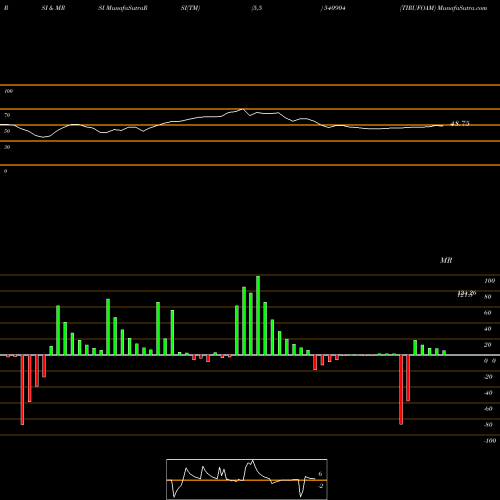500x500 pixels.
Task: Click the RSI line peak near the 70 level
Action: [243, 109]
